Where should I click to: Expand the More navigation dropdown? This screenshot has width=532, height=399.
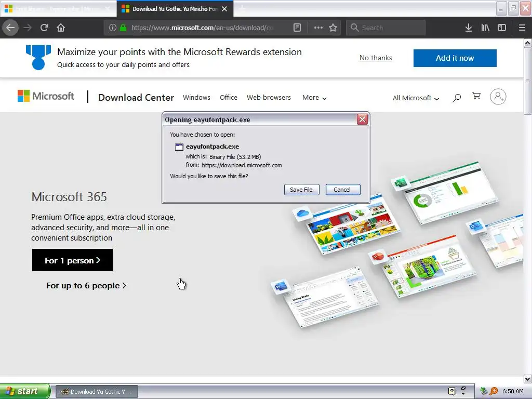pos(314,98)
